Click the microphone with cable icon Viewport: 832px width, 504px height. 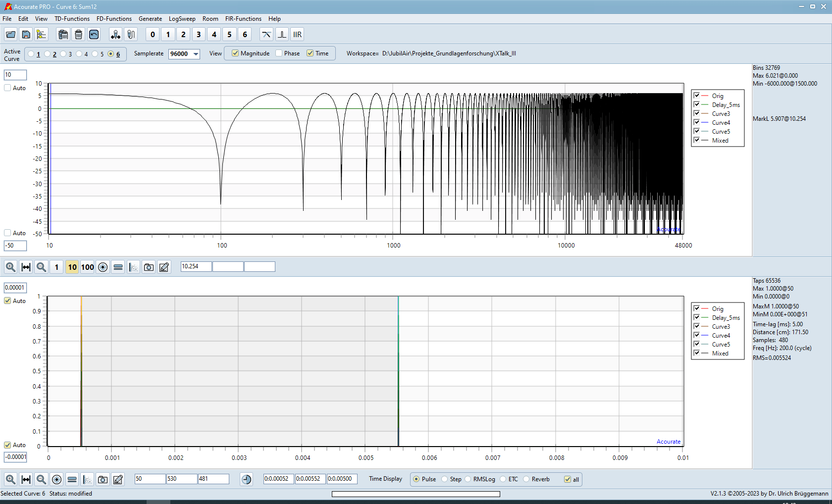pyautogui.click(x=131, y=34)
